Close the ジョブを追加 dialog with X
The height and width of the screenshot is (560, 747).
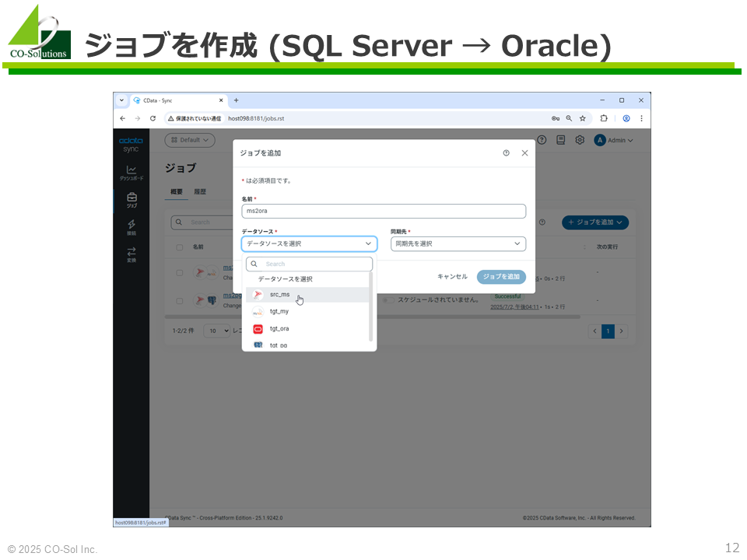(524, 153)
